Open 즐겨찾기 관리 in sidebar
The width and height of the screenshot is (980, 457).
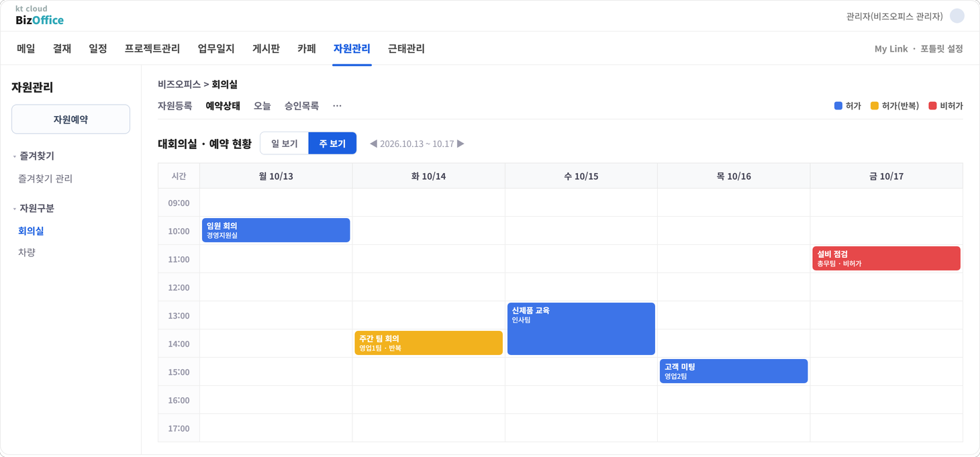46,179
